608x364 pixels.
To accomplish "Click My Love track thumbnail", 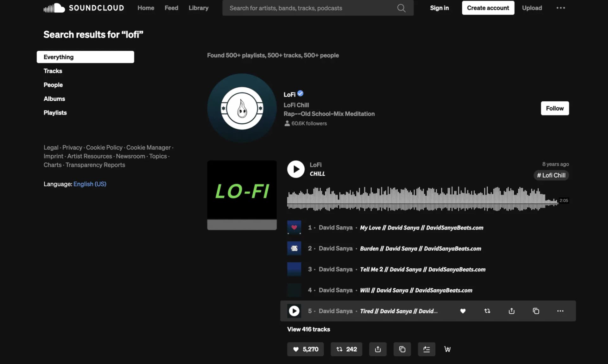I will (x=294, y=227).
